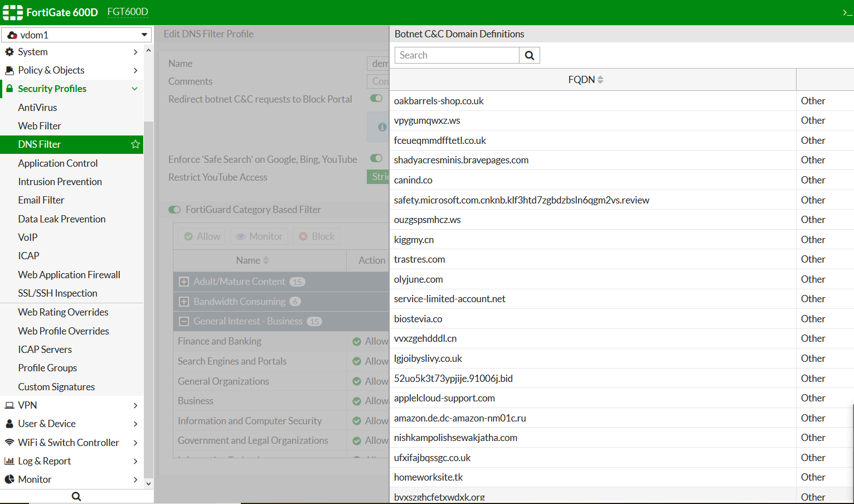
Task: Click the FortiGate logo icon
Action: pos(13,12)
